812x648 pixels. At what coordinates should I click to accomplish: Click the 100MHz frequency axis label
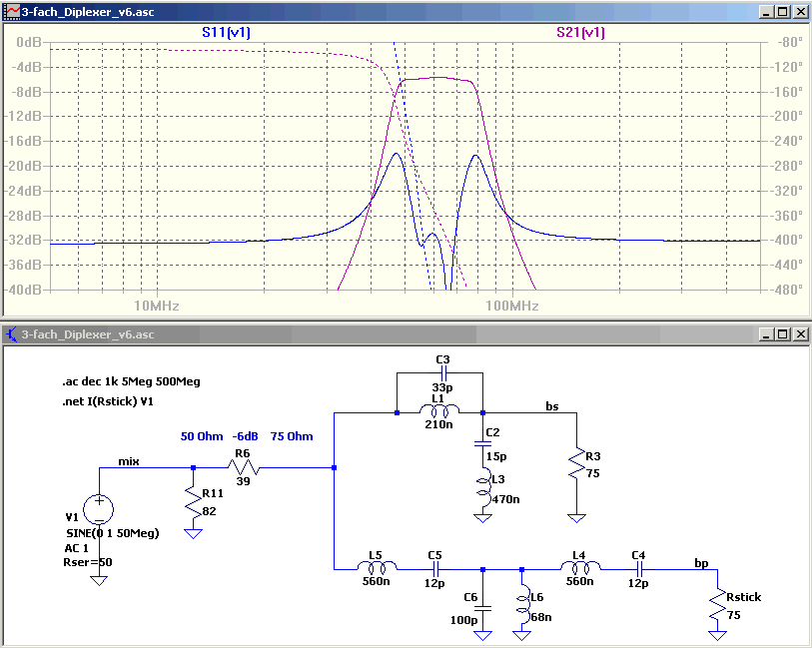pyautogui.click(x=512, y=306)
